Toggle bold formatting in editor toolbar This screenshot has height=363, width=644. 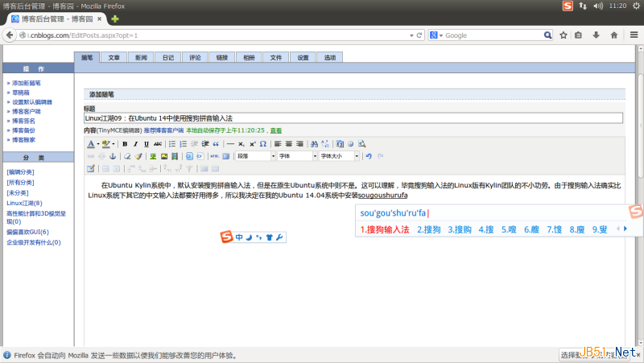click(x=125, y=144)
